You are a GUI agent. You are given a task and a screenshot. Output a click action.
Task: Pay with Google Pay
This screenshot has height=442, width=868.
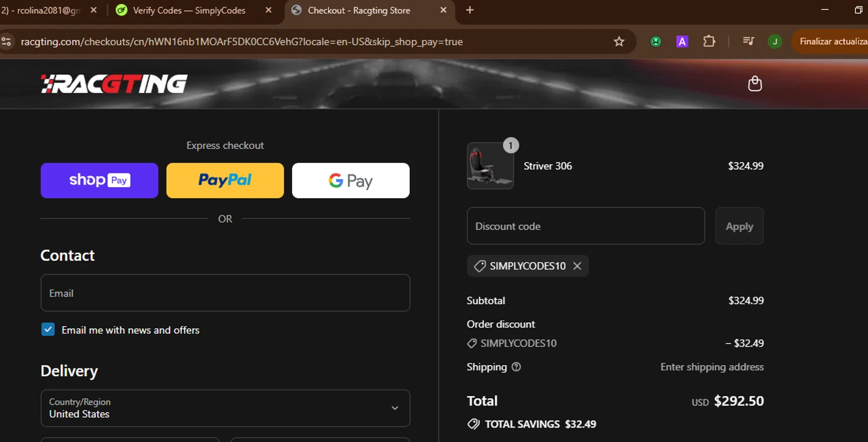(351, 181)
